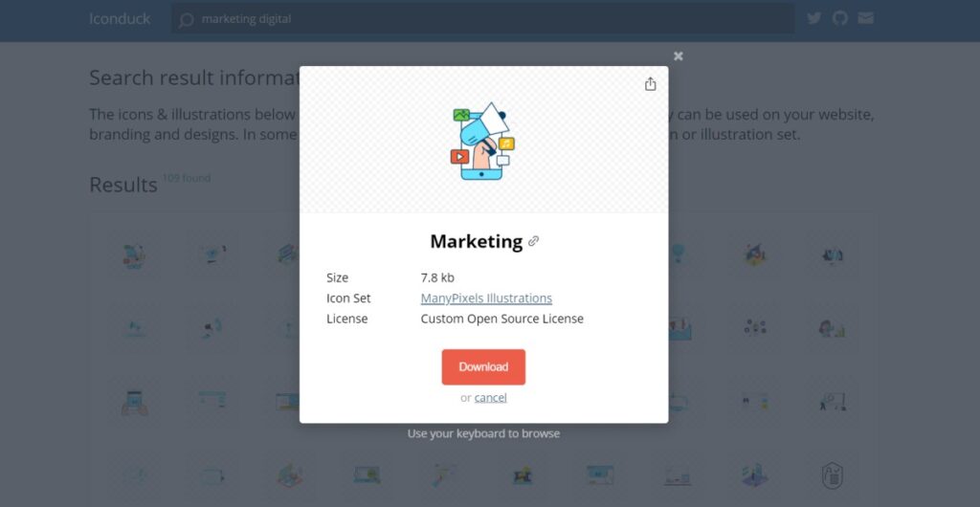Select the second thumbnail in first results row
980x507 pixels.
[212, 254]
